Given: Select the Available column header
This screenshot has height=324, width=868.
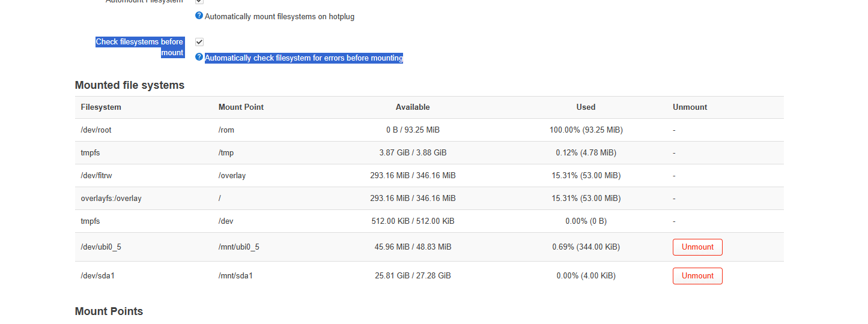Looking at the screenshot, I should 413,107.
